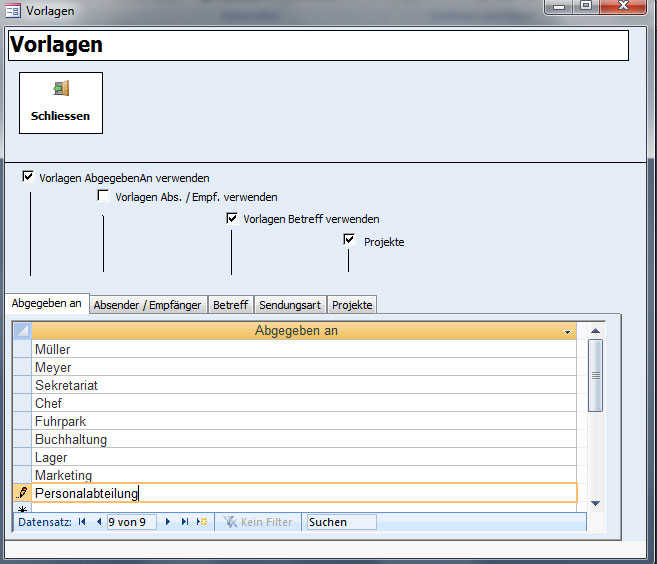Click the Schliessen button with door icon

61,103
